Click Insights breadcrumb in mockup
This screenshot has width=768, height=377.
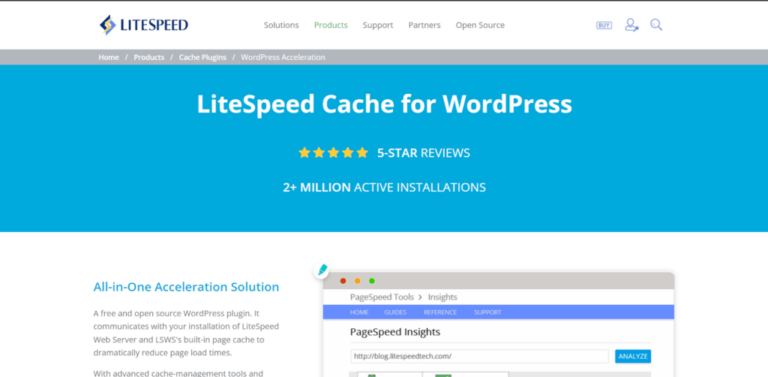coord(442,297)
